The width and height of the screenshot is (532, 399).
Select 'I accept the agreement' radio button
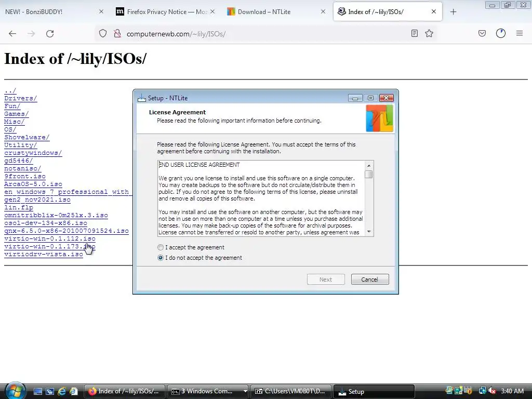click(161, 247)
